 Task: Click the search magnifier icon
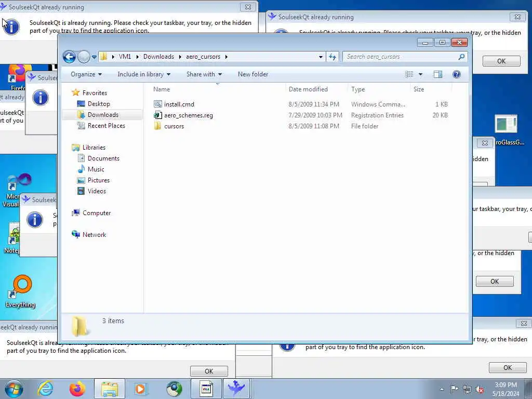coord(461,57)
